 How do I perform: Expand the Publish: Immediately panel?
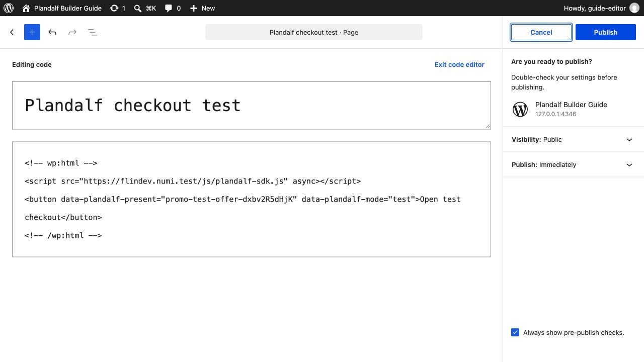pyautogui.click(x=574, y=164)
